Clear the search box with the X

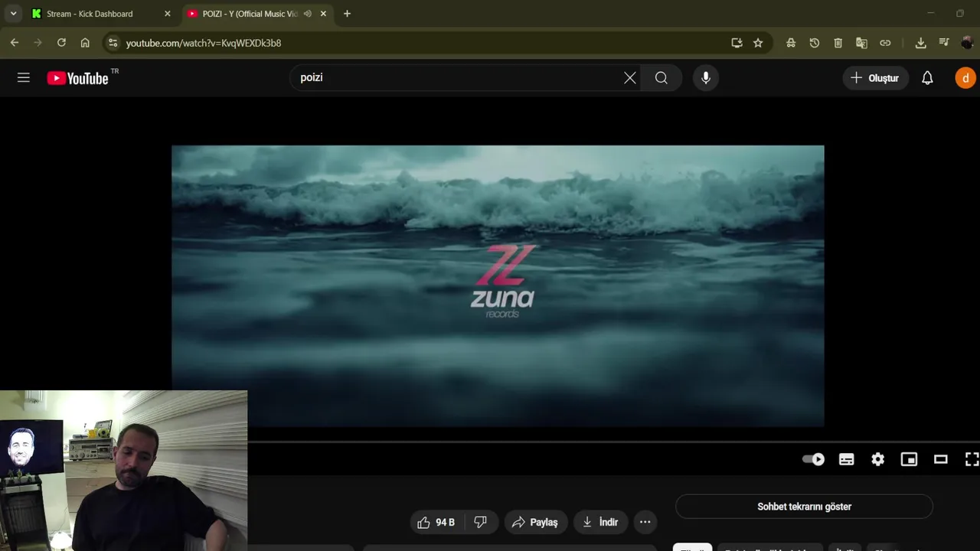630,77
